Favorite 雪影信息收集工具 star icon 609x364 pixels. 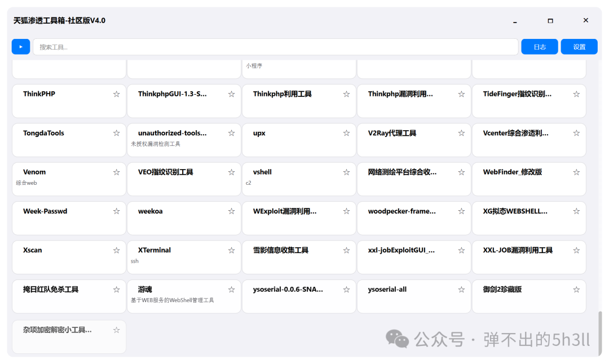[346, 250]
